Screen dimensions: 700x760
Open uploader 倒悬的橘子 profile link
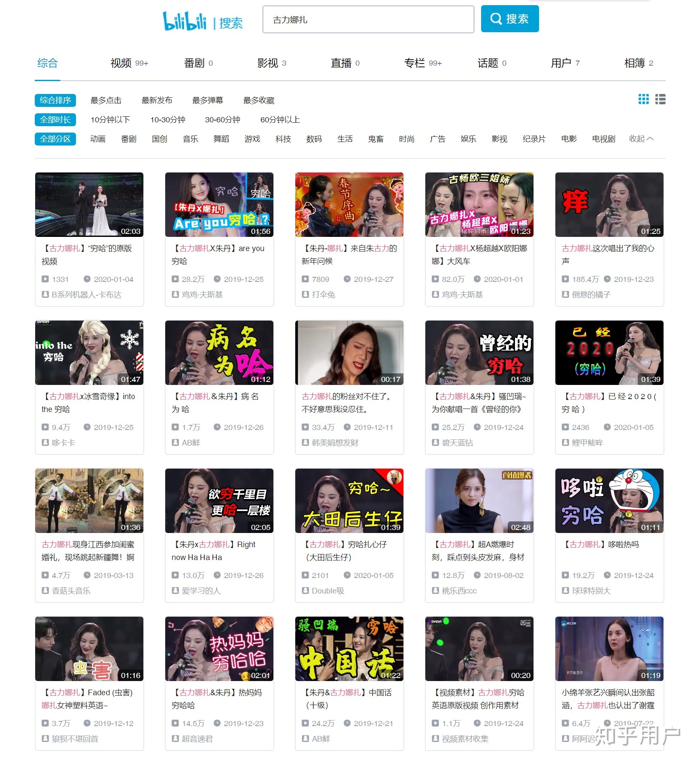click(591, 294)
